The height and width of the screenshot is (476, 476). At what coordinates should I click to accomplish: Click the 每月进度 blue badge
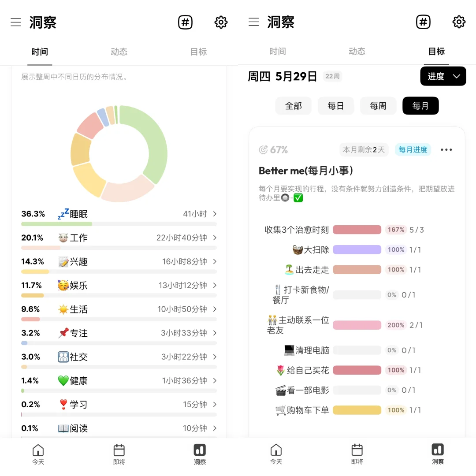click(413, 150)
